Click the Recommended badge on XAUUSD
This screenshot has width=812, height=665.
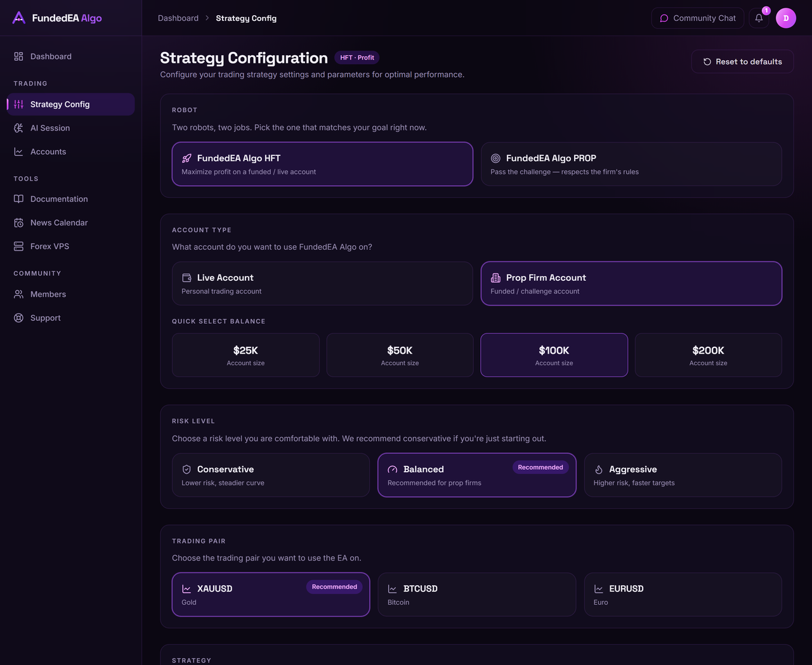[x=334, y=587]
